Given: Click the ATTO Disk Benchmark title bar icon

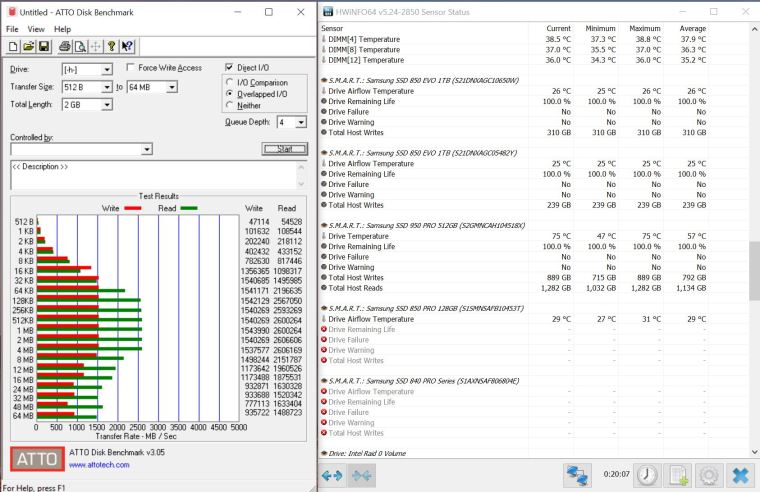Looking at the screenshot, I should point(12,12).
